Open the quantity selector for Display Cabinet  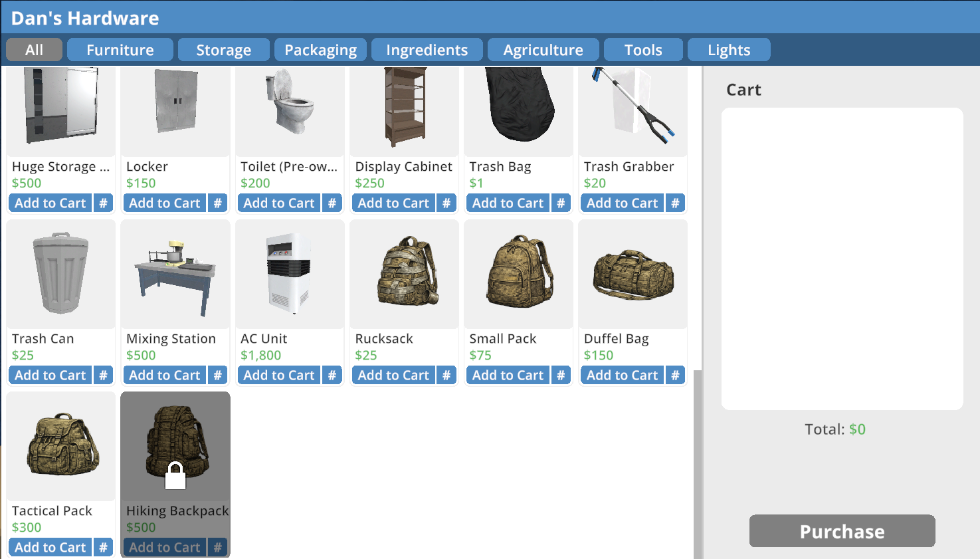pyautogui.click(x=446, y=203)
